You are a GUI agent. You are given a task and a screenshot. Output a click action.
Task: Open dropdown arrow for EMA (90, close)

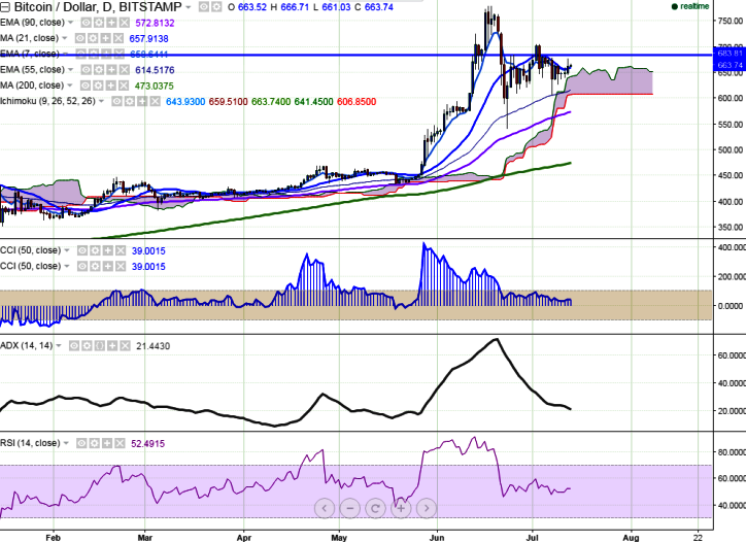[70, 23]
